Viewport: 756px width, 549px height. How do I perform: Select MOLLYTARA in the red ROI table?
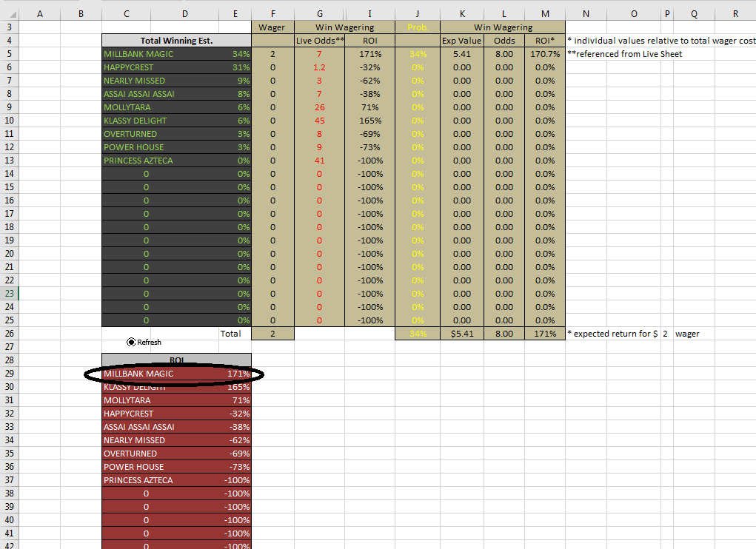pyautogui.click(x=127, y=400)
